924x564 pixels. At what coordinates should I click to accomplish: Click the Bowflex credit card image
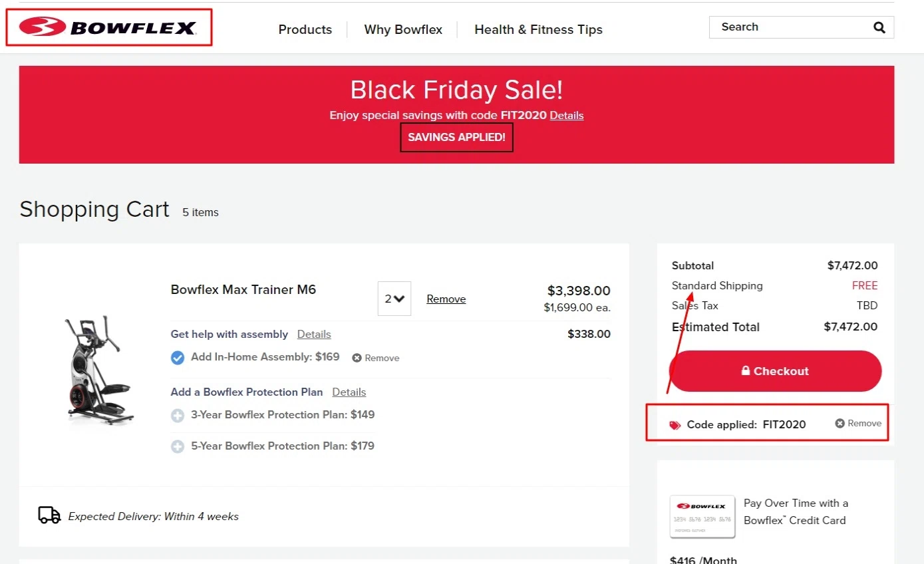click(702, 516)
